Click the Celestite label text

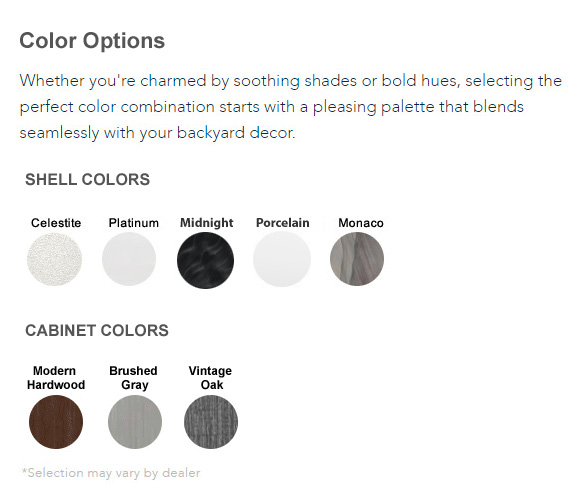(x=56, y=223)
